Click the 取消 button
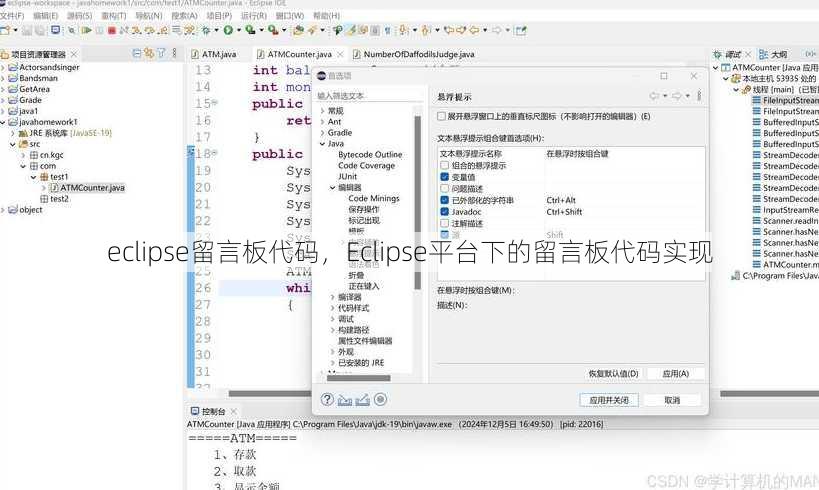Screen dimensions: 819x490 pos(672,400)
